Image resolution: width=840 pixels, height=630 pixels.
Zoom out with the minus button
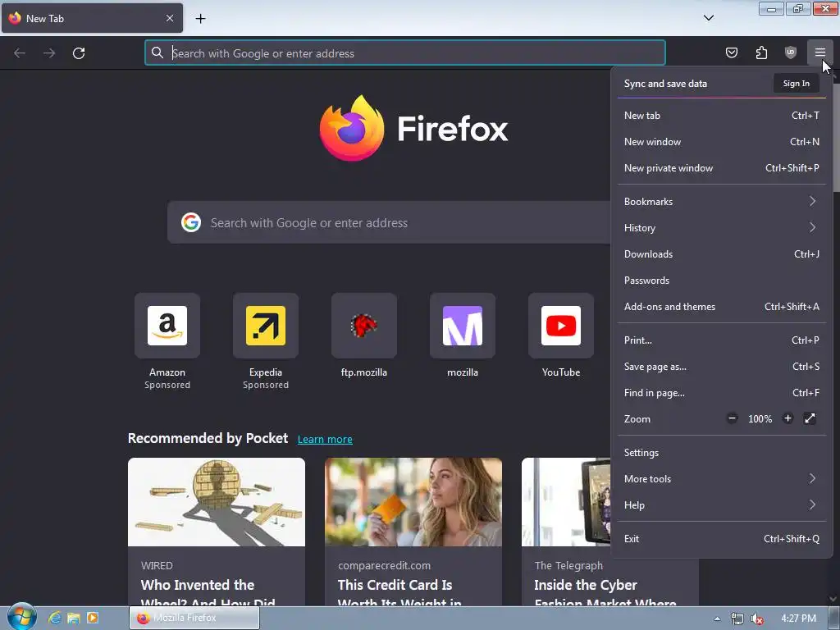(x=732, y=418)
